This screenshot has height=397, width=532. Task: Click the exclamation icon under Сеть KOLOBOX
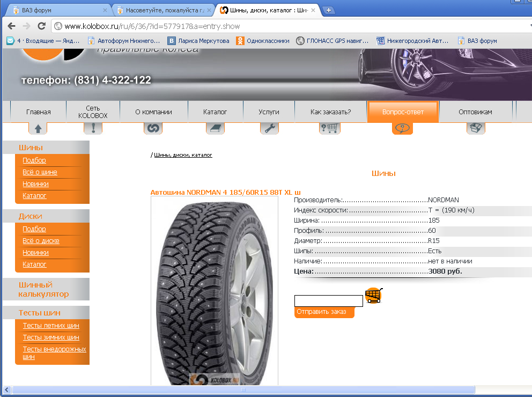point(93,128)
